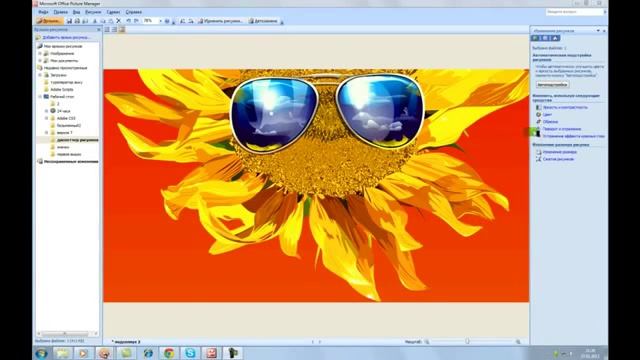Open the Сервис menu

(113, 12)
